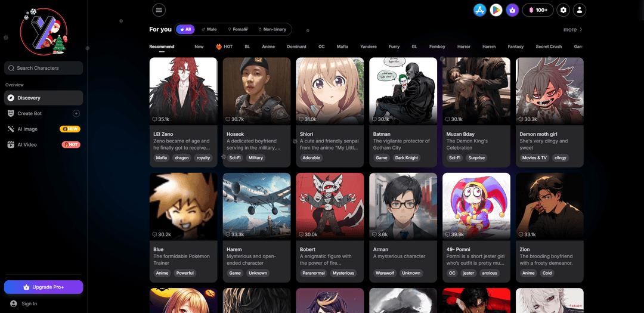
Task: Open the Batman character card thumbnail
Action: (403, 91)
